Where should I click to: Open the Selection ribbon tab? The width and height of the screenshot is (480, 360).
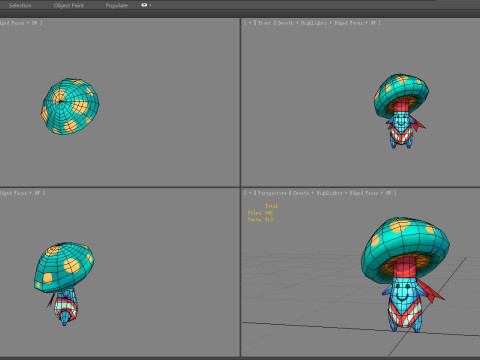[x=20, y=5]
